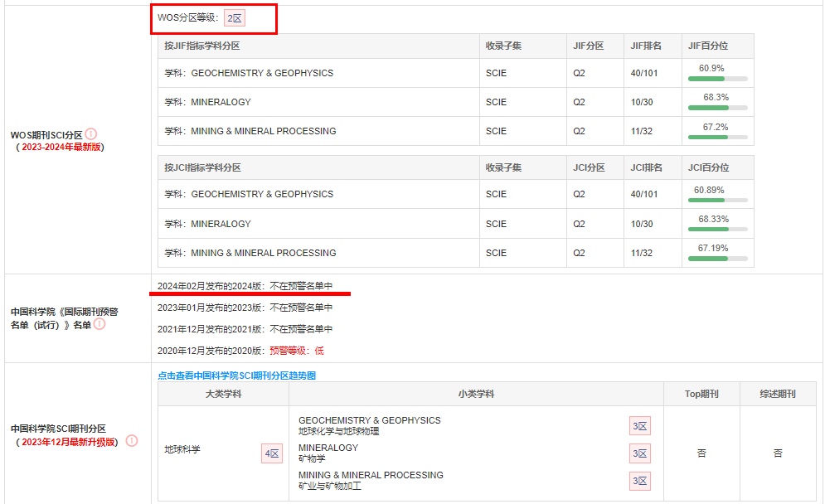Open the info tooltip beside WOS期刊SCI分区

pyautogui.click(x=90, y=132)
